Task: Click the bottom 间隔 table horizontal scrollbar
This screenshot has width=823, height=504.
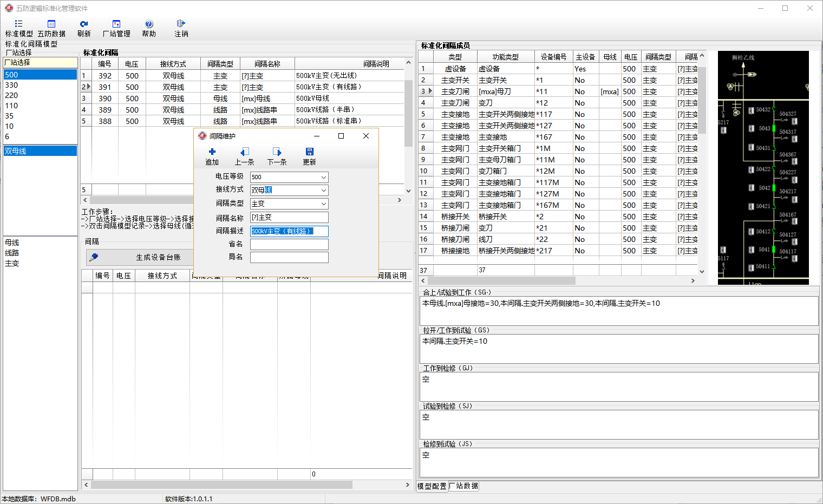Action: point(246,485)
